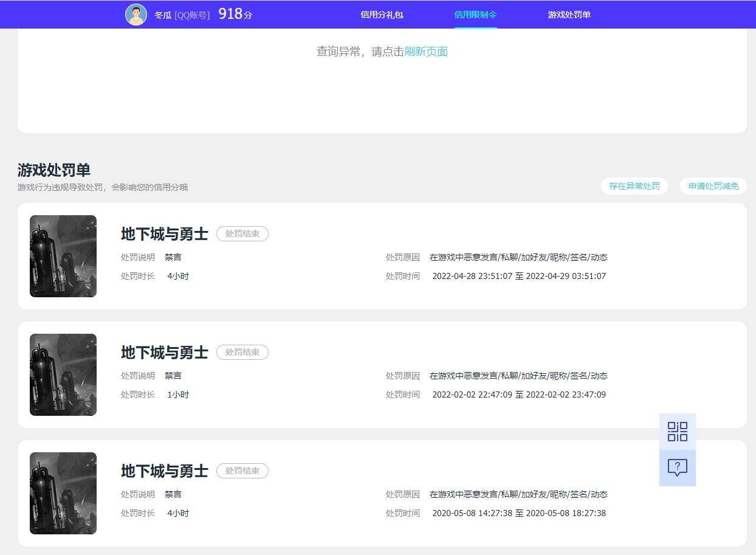Click 处罚结束 badge on 2022-02-02 penalty
Screen dimensions: 756x555
[x=242, y=352]
